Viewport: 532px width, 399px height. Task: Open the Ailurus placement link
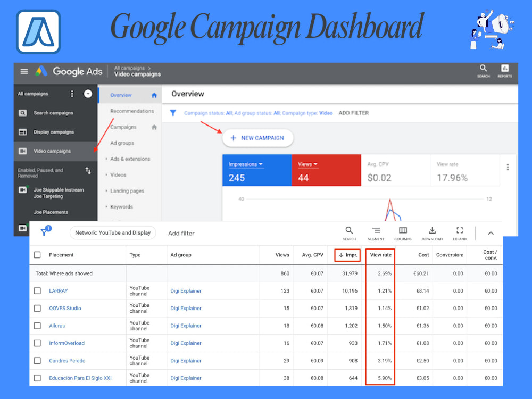57,326
